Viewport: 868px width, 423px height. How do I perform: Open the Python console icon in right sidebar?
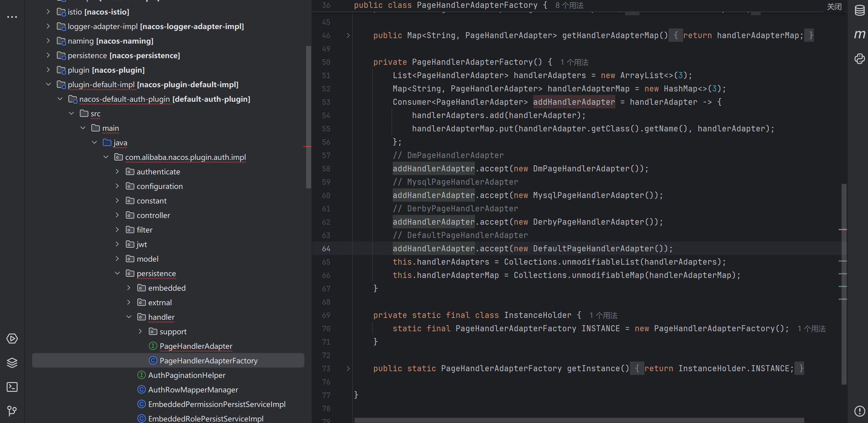pyautogui.click(x=859, y=59)
